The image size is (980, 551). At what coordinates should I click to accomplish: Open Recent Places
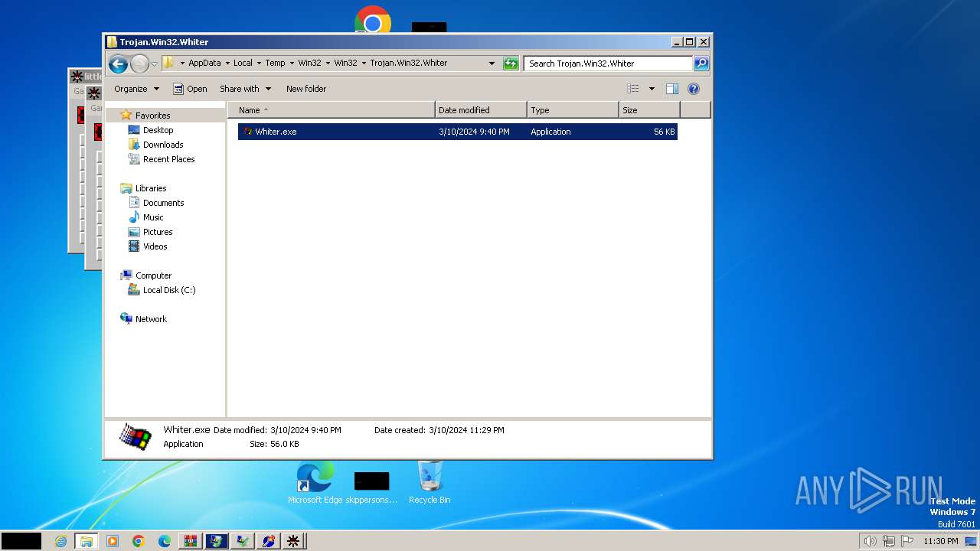168,159
